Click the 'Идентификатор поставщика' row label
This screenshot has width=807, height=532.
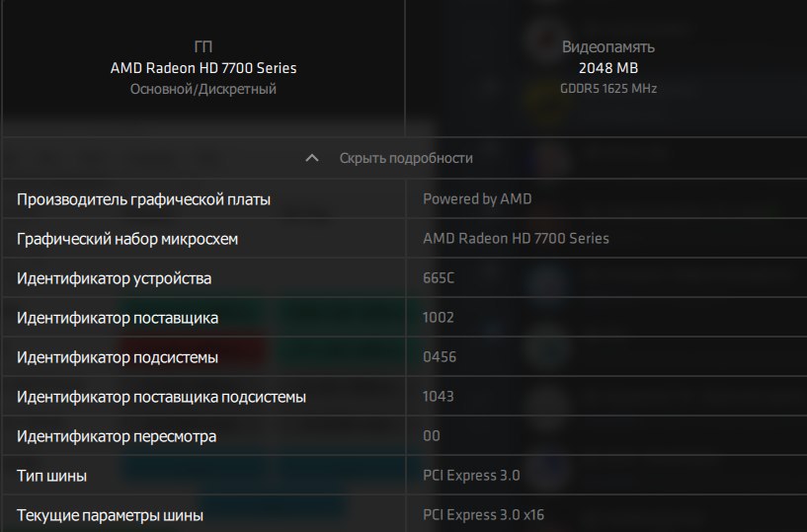pos(118,318)
